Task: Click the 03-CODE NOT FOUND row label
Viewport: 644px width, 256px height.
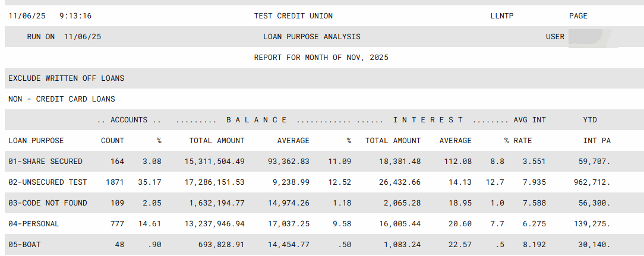Action: coord(48,203)
